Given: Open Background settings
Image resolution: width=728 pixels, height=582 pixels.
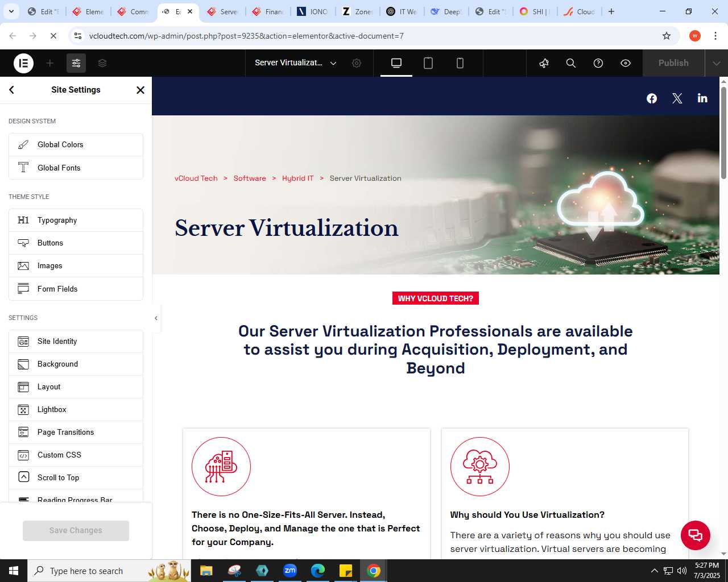Looking at the screenshot, I should click(x=76, y=364).
